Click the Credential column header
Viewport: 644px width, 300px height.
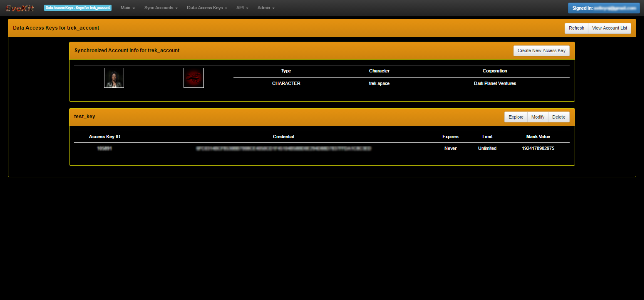283,137
